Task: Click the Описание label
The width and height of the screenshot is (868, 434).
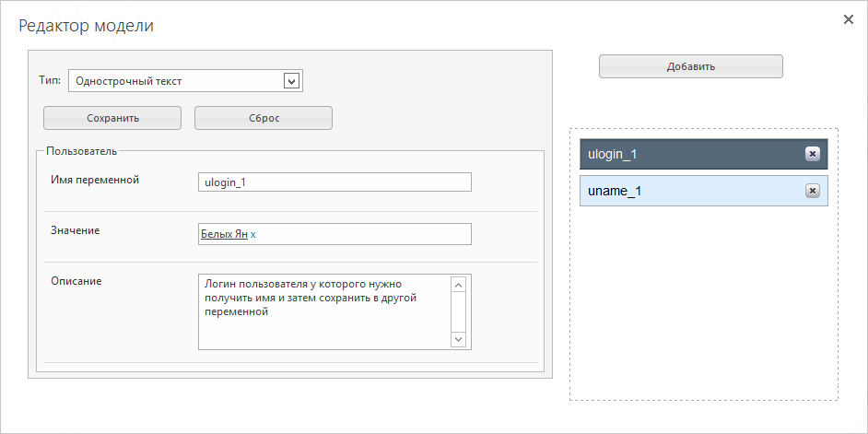Action: 76,281
